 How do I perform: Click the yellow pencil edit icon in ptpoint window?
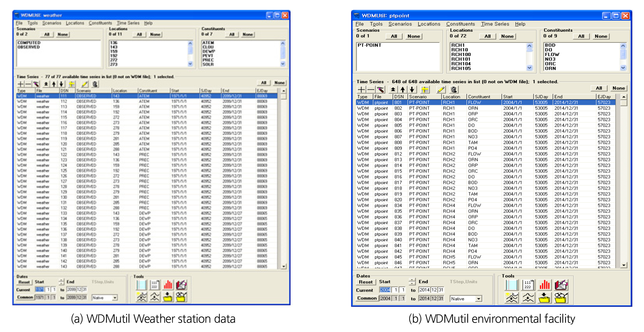[441, 89]
